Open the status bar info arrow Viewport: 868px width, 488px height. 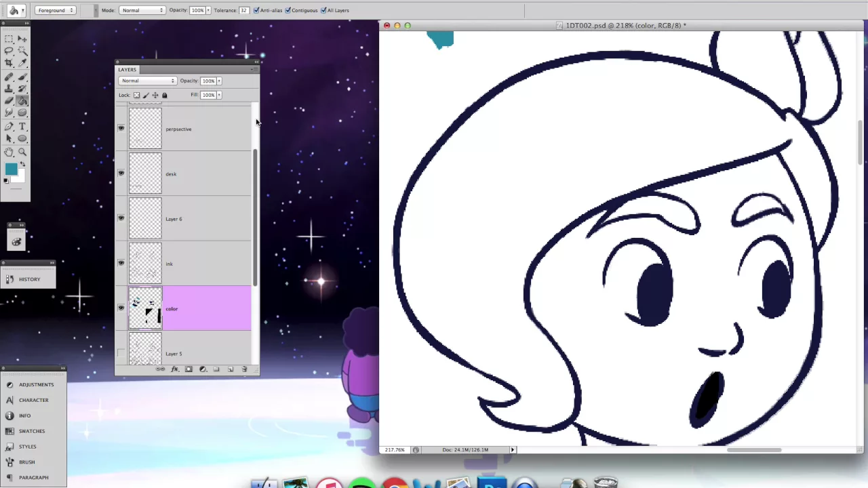[513, 449]
